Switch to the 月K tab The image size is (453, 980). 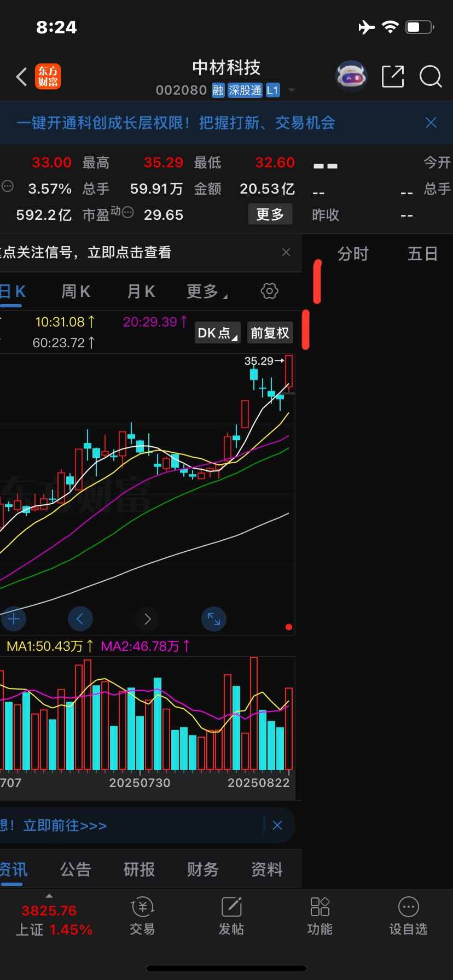point(141,291)
